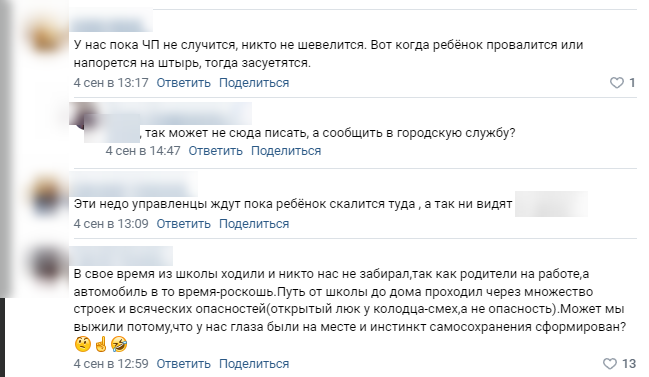The height and width of the screenshot is (377, 649).
Task: Share the 13:09 comment
Action: tap(254, 224)
